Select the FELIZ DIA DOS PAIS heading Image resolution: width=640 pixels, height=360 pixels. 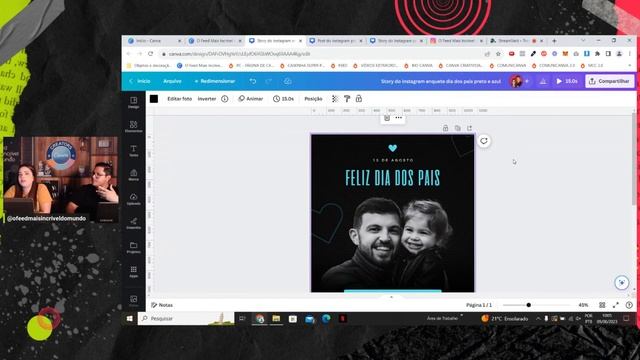[x=393, y=178]
